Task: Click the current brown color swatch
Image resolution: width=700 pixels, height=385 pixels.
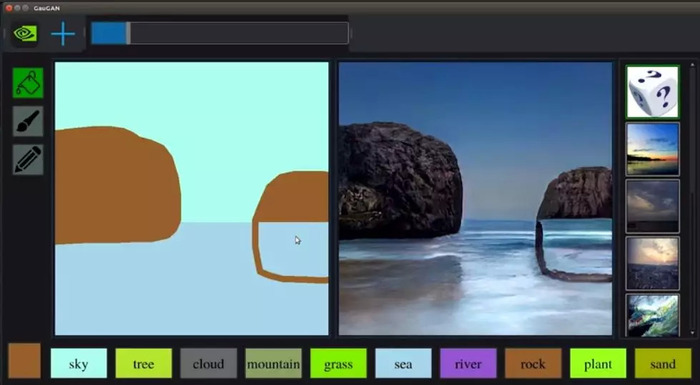Action: (x=25, y=361)
